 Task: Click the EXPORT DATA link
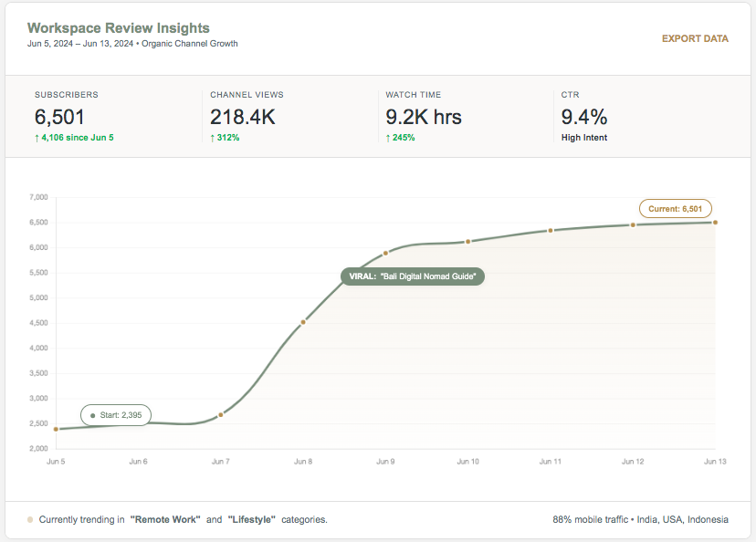click(x=695, y=38)
